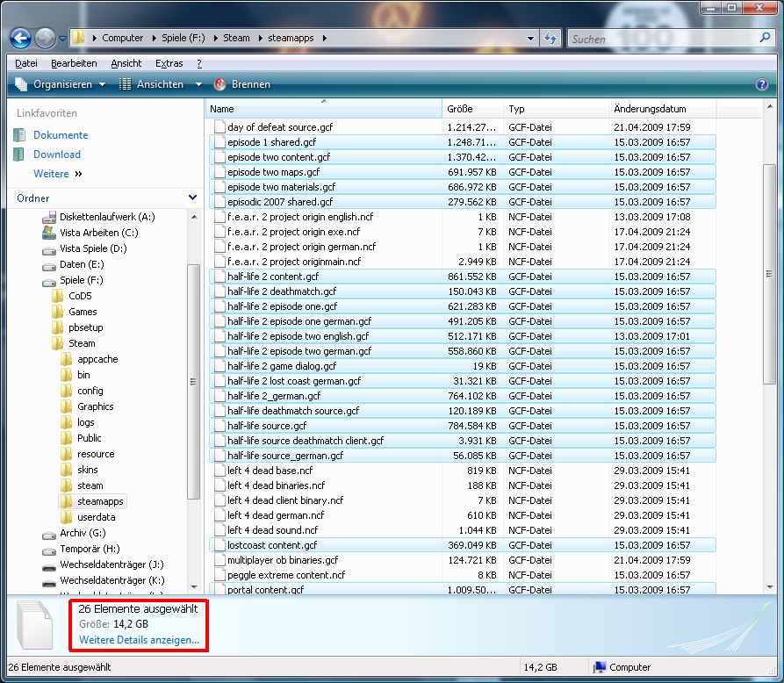This screenshot has height=683, width=784.
Task: Open the Bearbeiten menu
Action: tap(74, 63)
